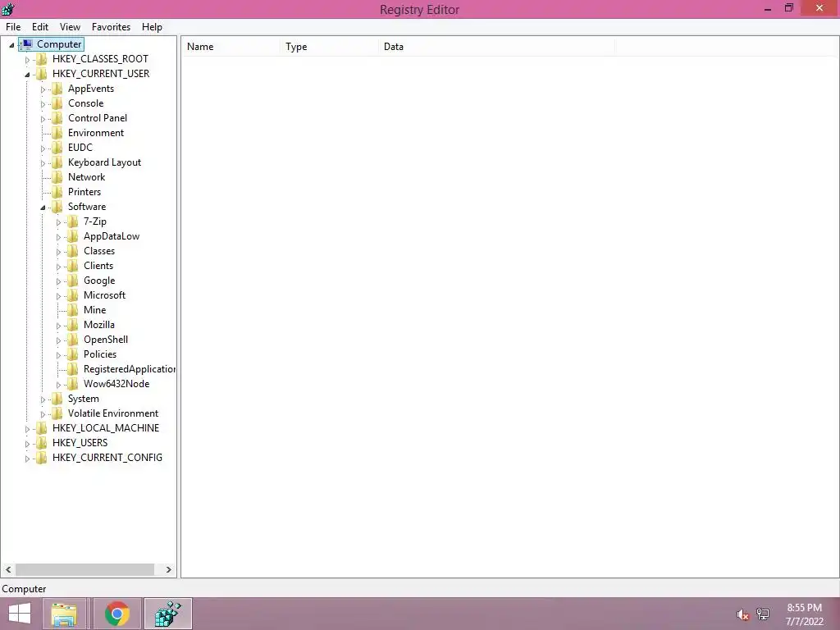Image resolution: width=840 pixels, height=630 pixels.
Task: Select the Wow6432Node key label
Action: click(116, 384)
